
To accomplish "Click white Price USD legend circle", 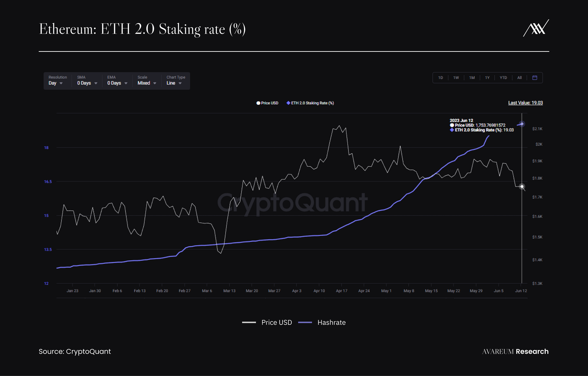I will [x=258, y=103].
